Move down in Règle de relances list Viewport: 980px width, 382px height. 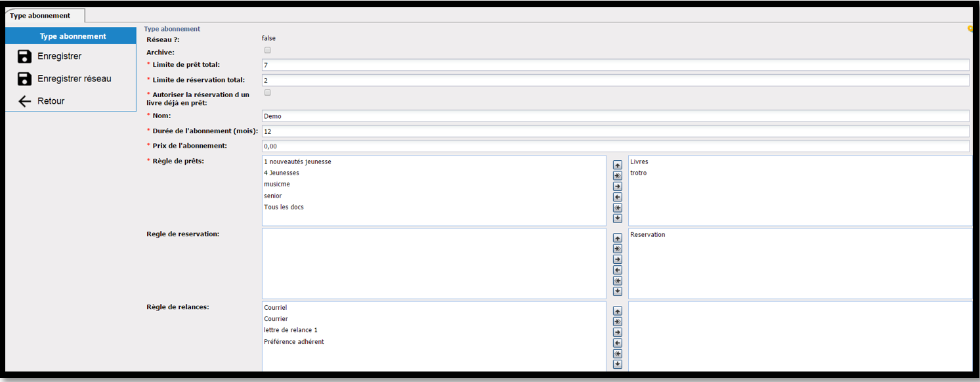pyautogui.click(x=617, y=364)
